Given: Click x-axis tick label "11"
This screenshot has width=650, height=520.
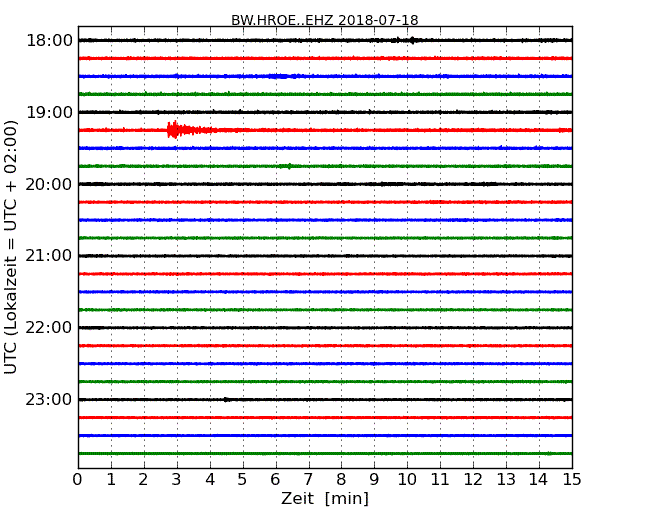Looking at the screenshot, I should click(440, 479).
